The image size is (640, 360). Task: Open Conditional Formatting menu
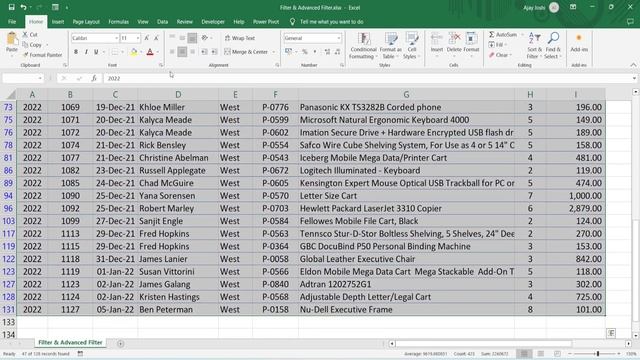(363, 46)
